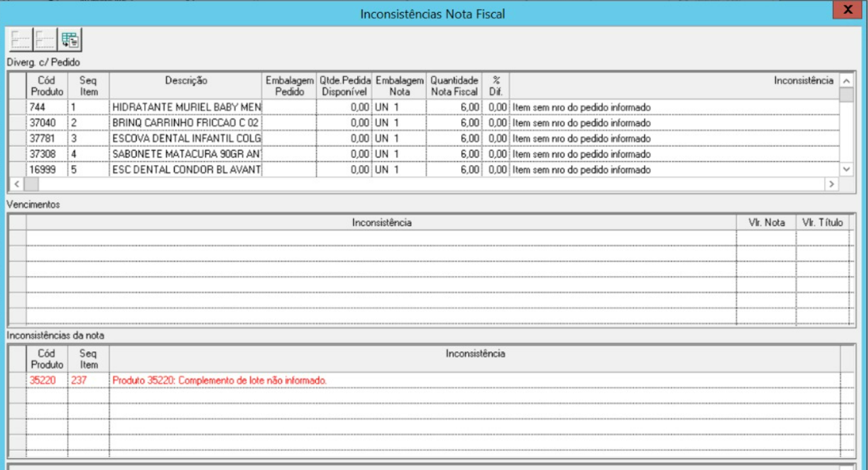Select product code 37040 cell
The height and width of the screenshot is (470, 868).
[x=48, y=123]
